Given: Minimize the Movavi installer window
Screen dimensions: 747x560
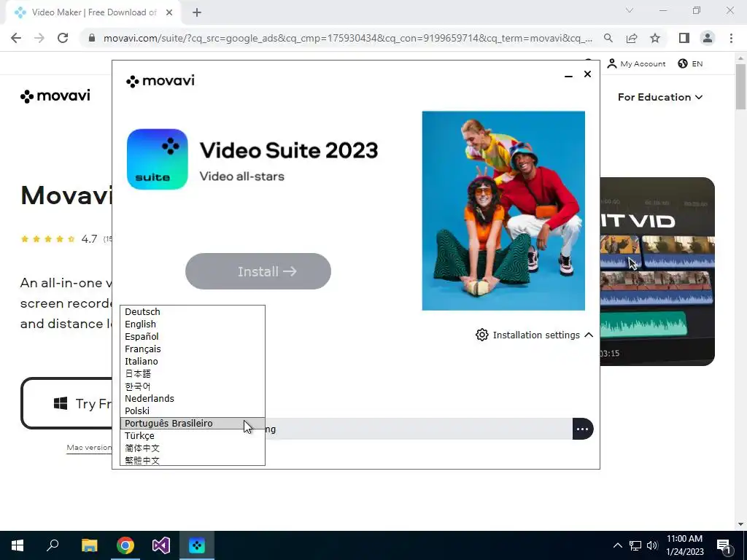Looking at the screenshot, I should (x=568, y=75).
